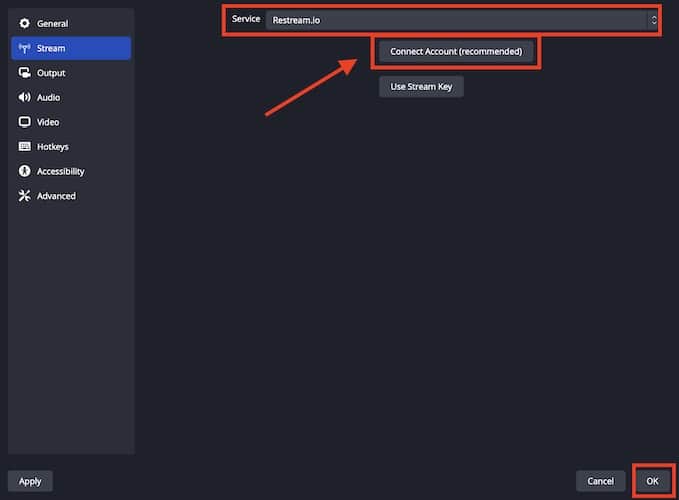679x500 pixels.
Task: Click the Accessibility person icon
Action: [25, 171]
